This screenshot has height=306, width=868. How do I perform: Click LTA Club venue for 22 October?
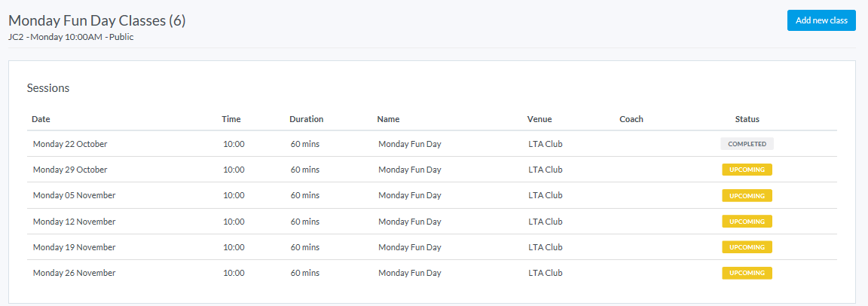(x=546, y=144)
